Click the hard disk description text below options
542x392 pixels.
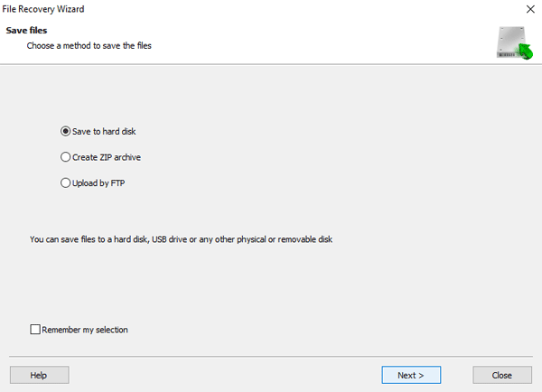tap(181, 239)
